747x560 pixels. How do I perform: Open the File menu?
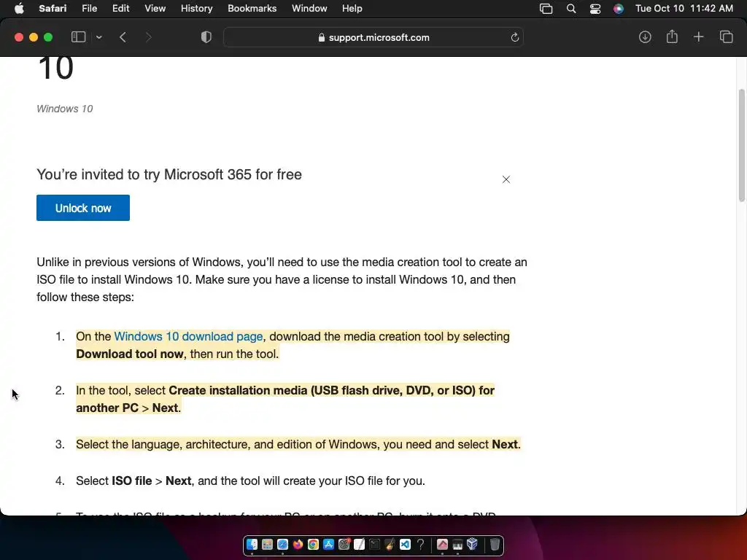(x=89, y=9)
